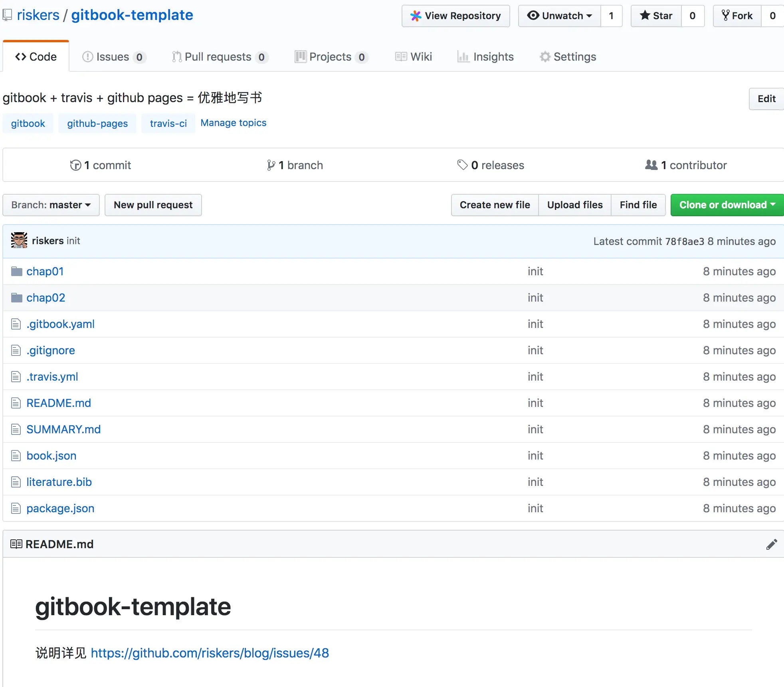Open the Unwatch dropdown
This screenshot has width=784, height=687.
point(559,16)
